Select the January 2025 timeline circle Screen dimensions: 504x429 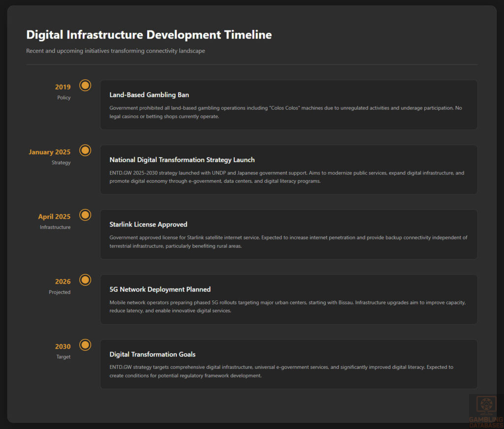pos(85,150)
